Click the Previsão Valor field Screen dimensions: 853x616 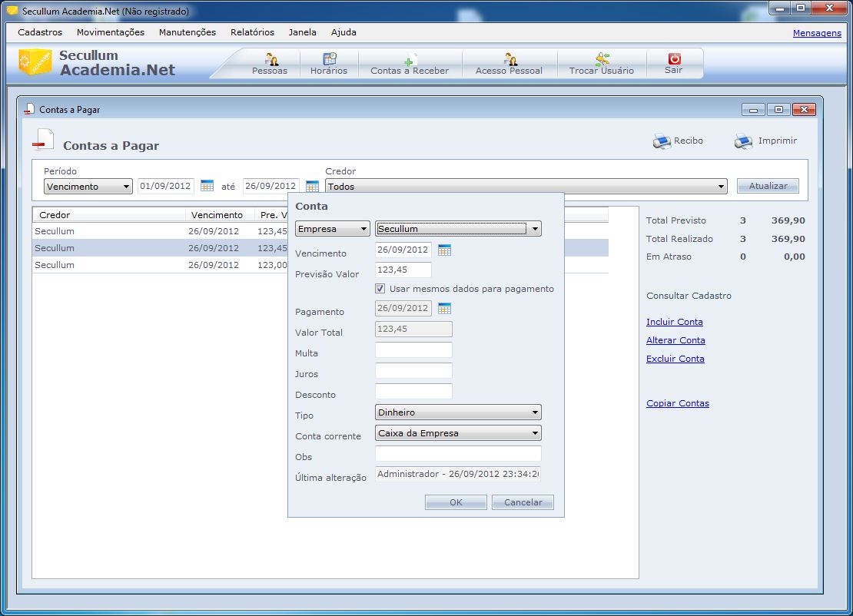pos(403,270)
